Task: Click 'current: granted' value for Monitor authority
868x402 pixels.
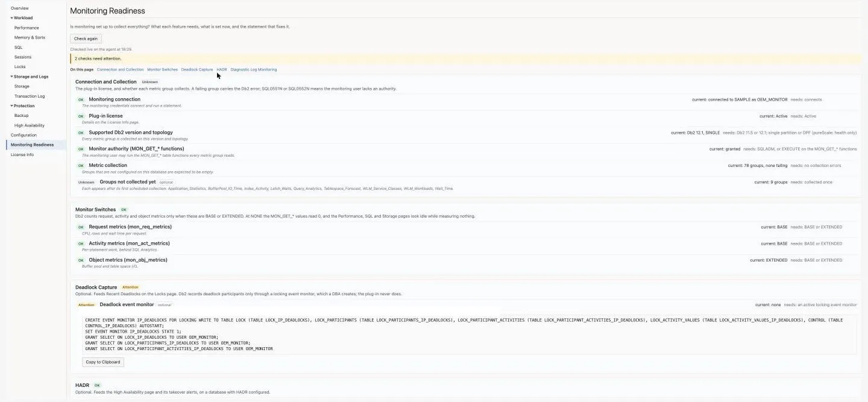Action: click(725, 149)
